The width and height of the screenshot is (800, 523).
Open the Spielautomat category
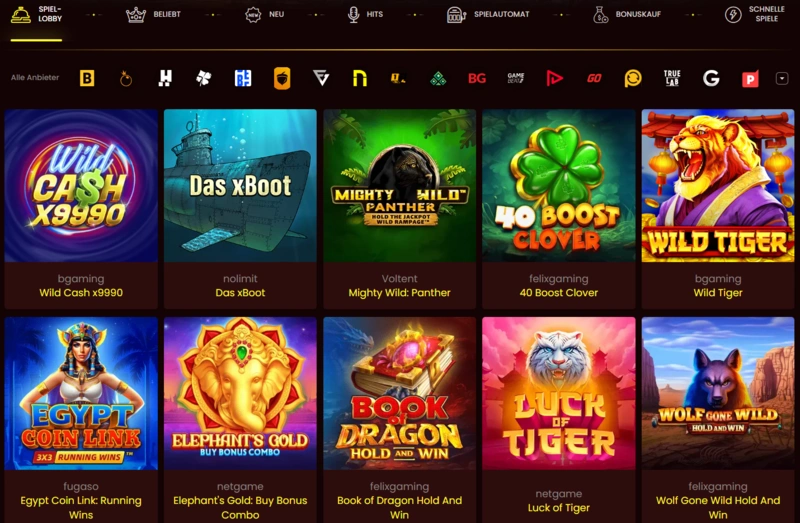pos(488,14)
